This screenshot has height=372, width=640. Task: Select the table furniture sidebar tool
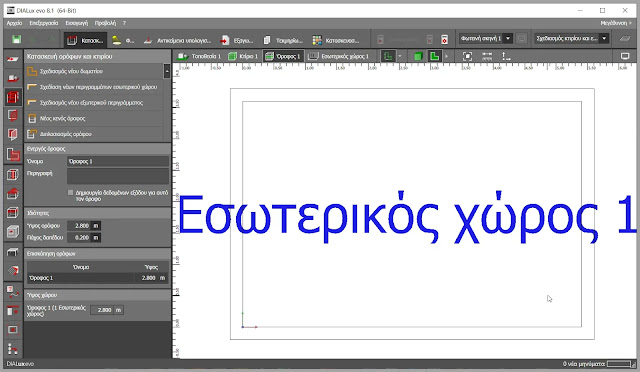(x=13, y=252)
